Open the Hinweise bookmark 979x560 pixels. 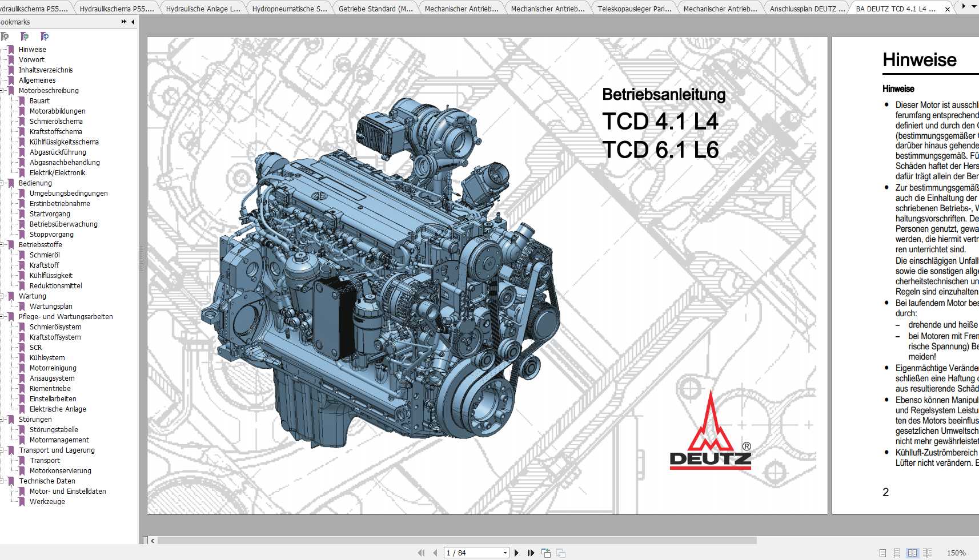32,49
